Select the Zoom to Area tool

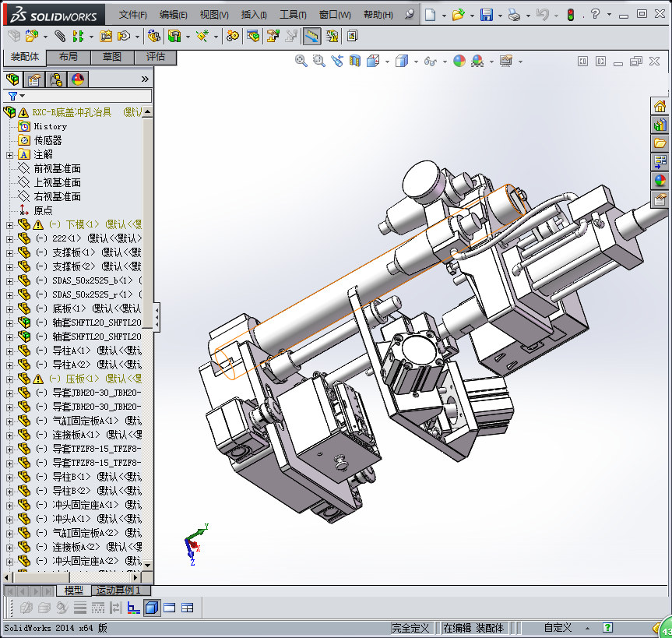click(318, 61)
